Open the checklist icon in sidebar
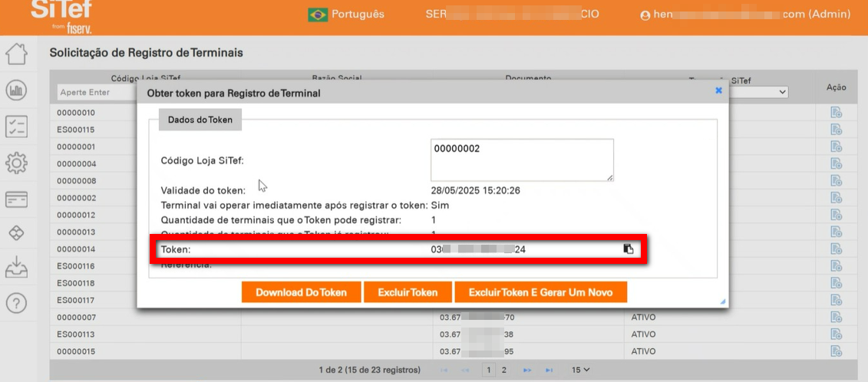Screen dimensions: 868x382 click(16, 127)
